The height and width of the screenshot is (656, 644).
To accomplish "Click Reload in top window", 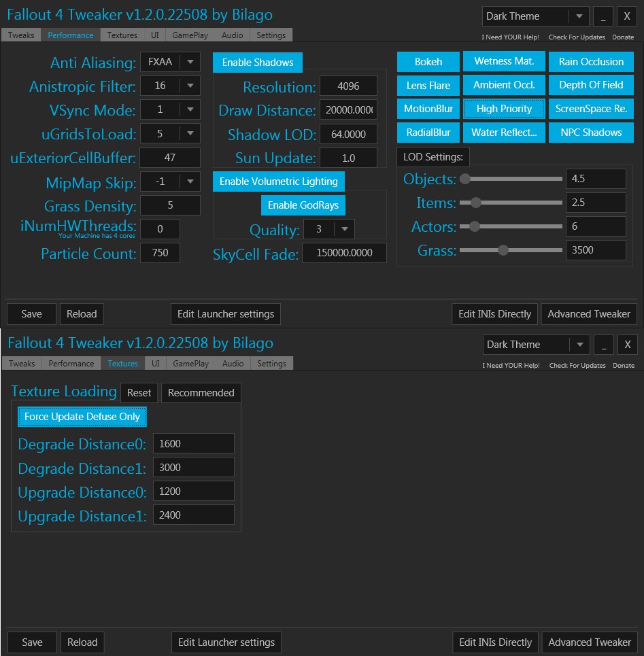I will coord(82,314).
